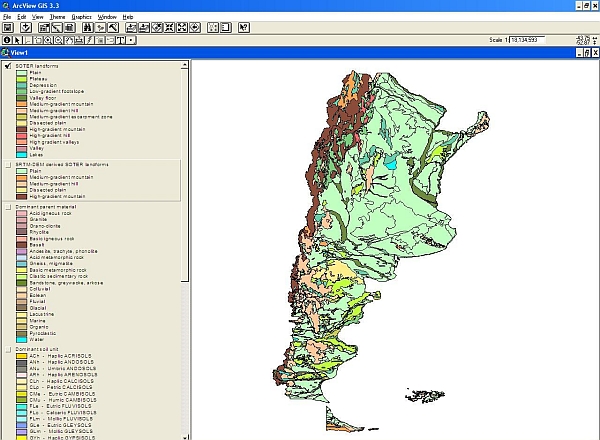The image size is (600, 440).
Task: Select the Draw Point tool
Action: pos(130,40)
